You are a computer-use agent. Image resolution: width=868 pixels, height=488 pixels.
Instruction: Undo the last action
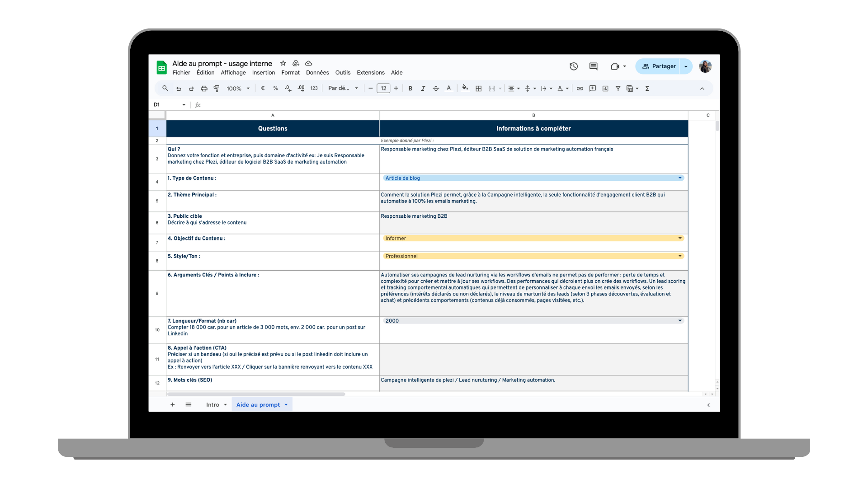(x=179, y=89)
